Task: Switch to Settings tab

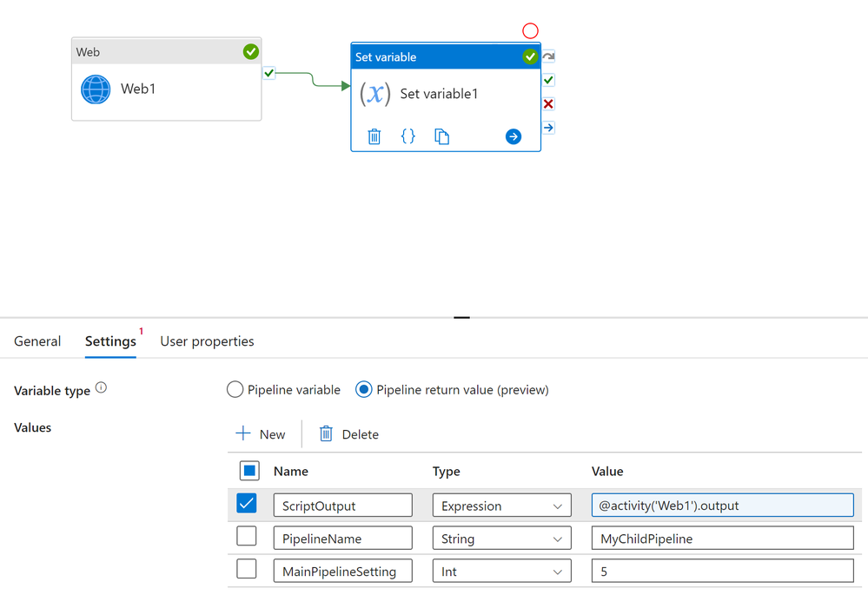Action: 110,341
